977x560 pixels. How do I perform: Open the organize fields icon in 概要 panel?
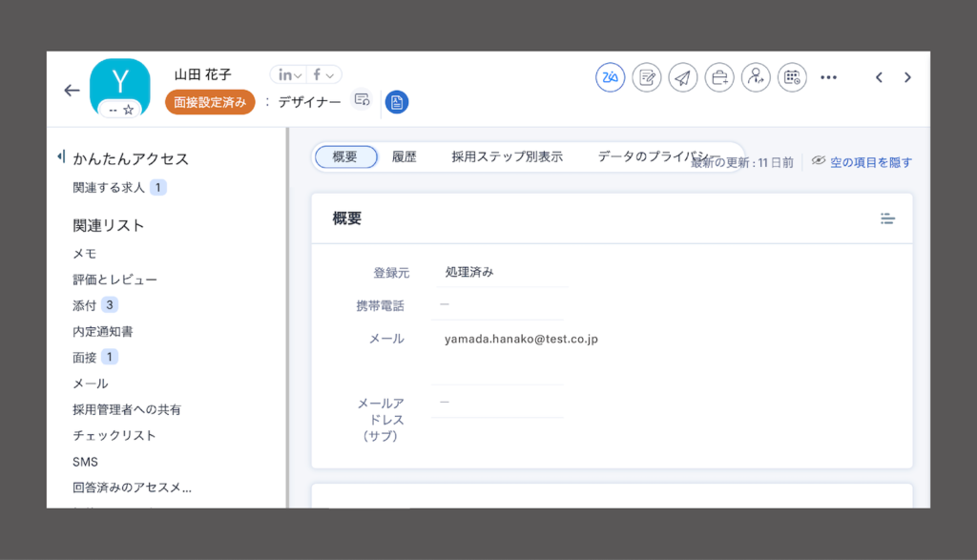tap(888, 218)
